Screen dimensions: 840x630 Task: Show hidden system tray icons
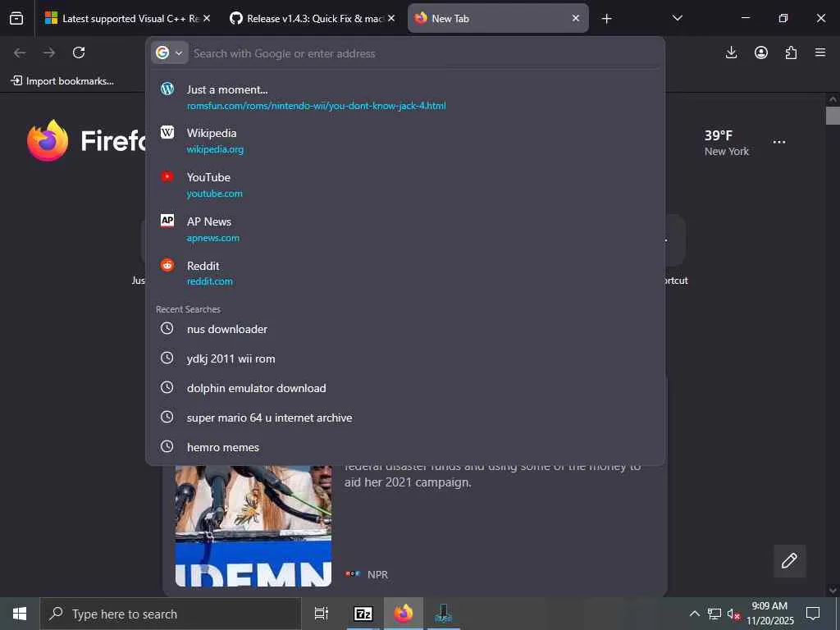(694, 614)
